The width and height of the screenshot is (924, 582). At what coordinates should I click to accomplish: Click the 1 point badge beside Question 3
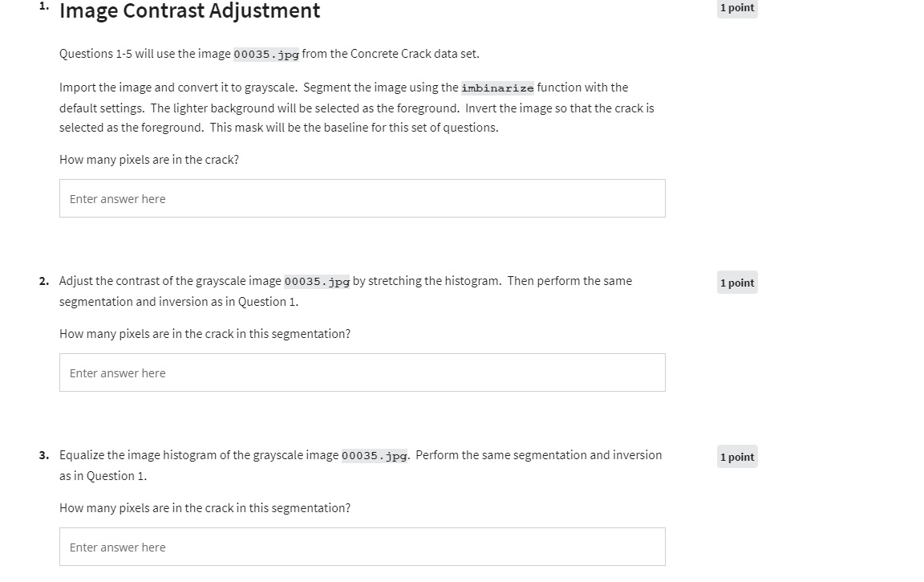tap(736, 456)
